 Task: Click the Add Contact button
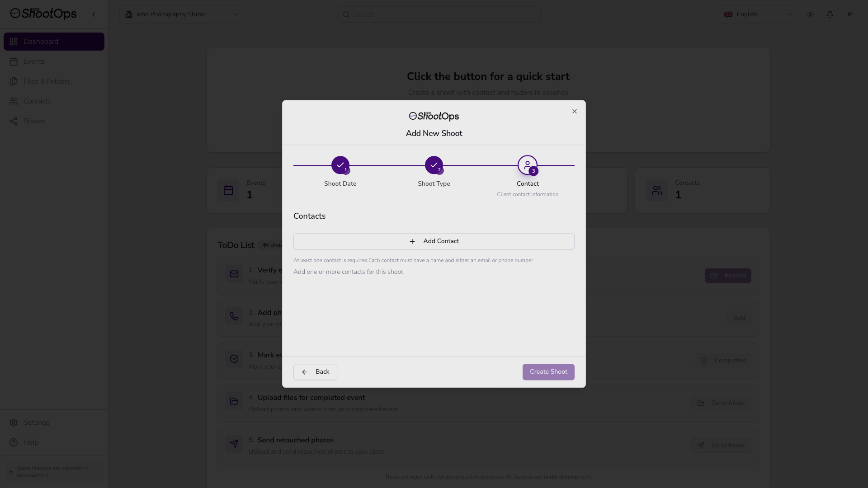pyautogui.click(x=434, y=241)
